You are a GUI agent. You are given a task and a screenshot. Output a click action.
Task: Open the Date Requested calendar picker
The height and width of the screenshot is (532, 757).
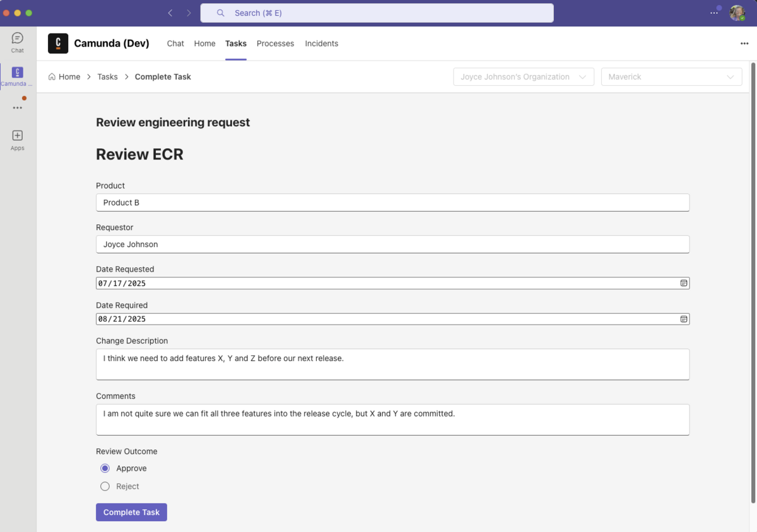[x=683, y=283]
